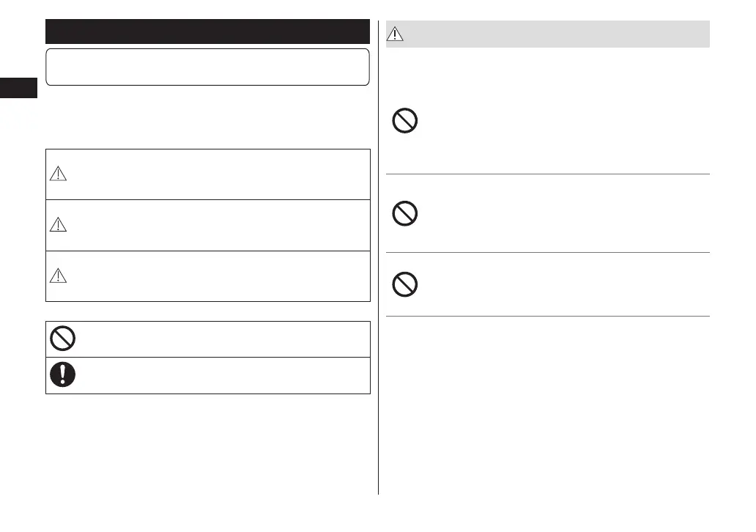Click the first horizontal divider in the right column
The height and width of the screenshot is (532, 756).
click(548, 174)
